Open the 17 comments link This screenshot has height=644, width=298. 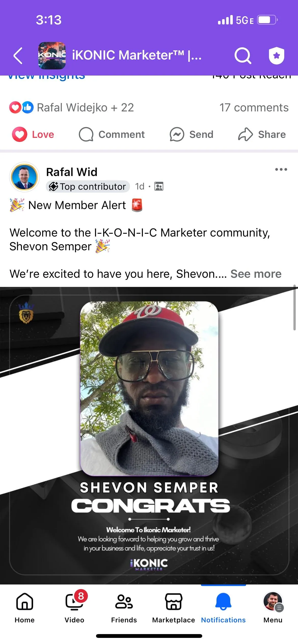254,108
